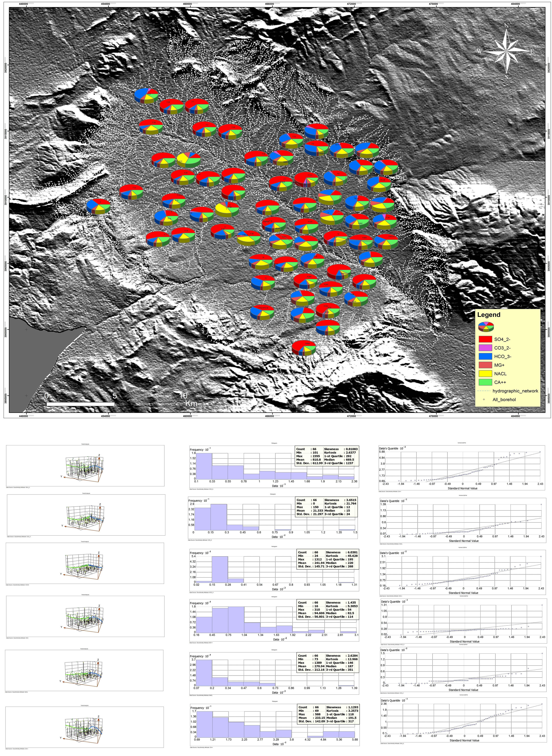552x756 pixels.
Task: Click the yellow NACL color swatch in the Legend
Action: pyautogui.click(x=485, y=374)
